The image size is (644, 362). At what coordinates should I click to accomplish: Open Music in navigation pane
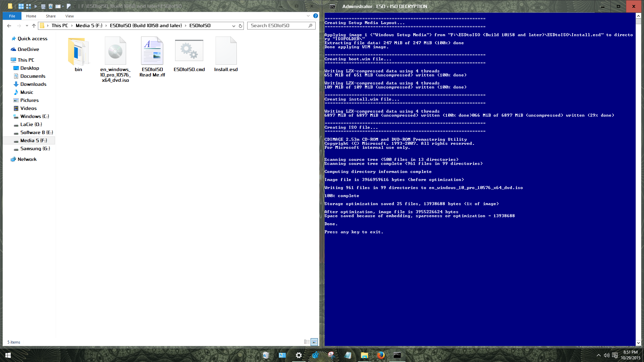[23, 92]
